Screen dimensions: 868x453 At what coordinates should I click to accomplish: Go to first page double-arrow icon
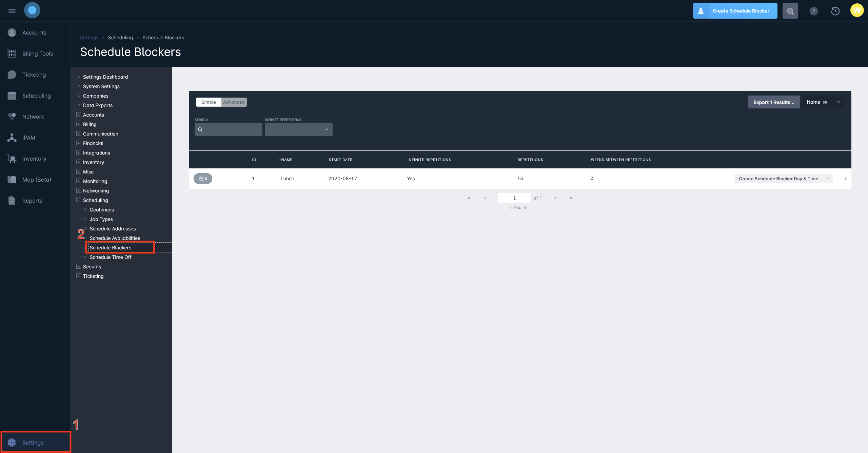coord(469,198)
